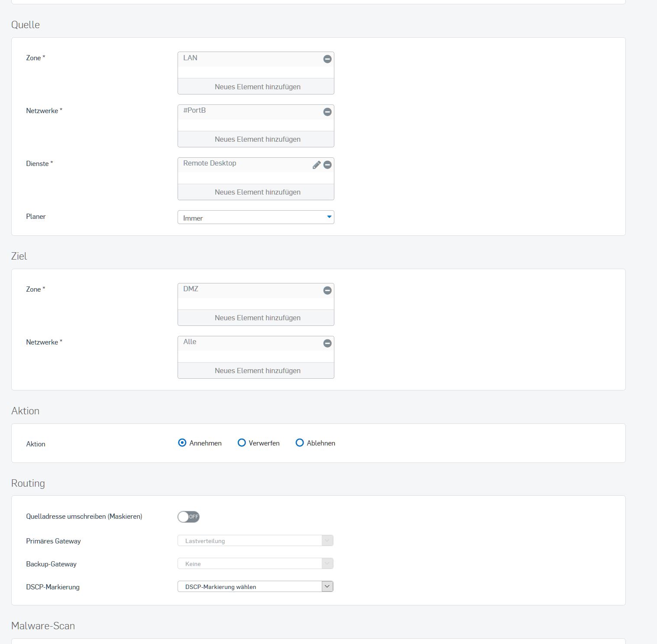Click the Malware-Scan section heading
This screenshot has height=644, width=657.
(43, 626)
